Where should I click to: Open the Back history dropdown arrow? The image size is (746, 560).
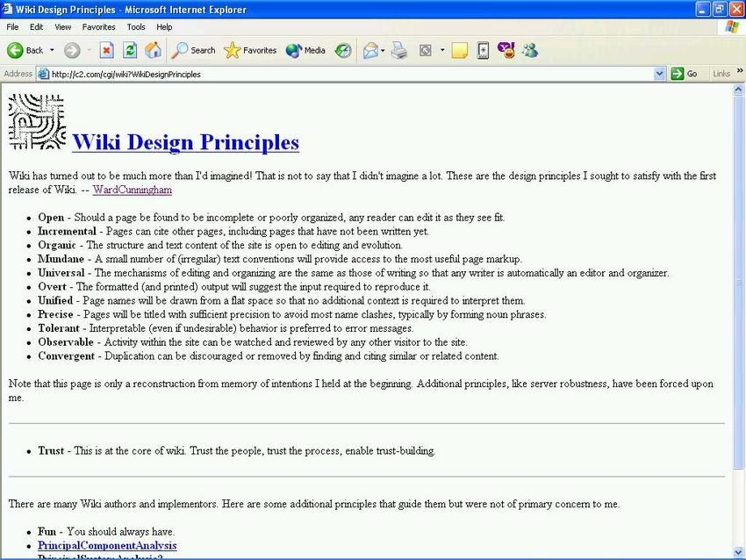(x=52, y=50)
